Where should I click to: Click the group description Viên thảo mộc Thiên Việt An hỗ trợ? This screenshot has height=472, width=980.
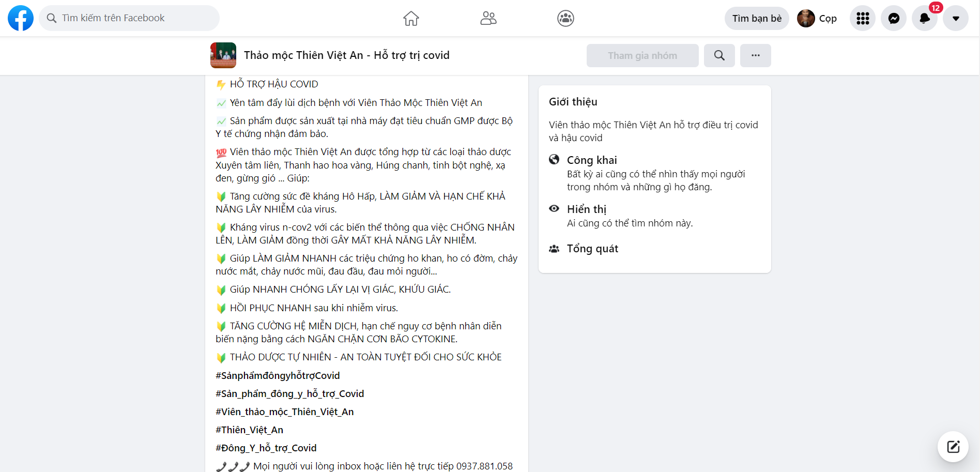point(653,131)
